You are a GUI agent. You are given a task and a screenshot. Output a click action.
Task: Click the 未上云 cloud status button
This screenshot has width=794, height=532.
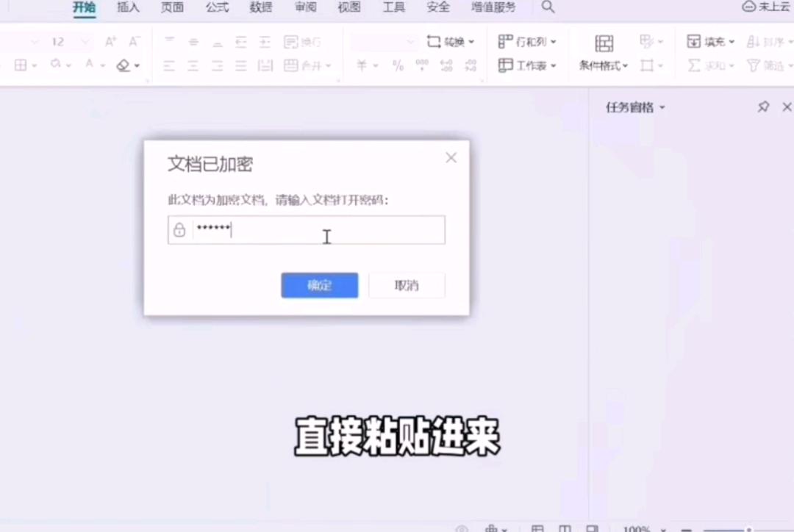(767, 7)
